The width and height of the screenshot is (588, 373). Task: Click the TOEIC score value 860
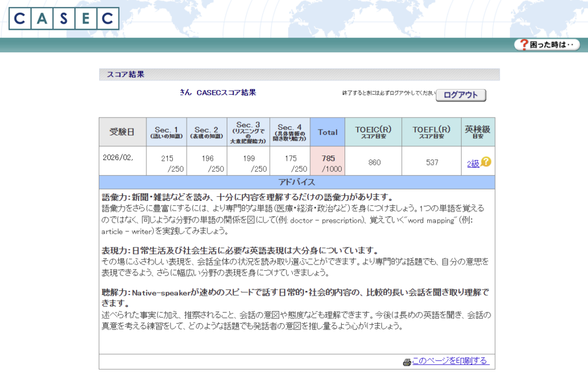tap(374, 163)
